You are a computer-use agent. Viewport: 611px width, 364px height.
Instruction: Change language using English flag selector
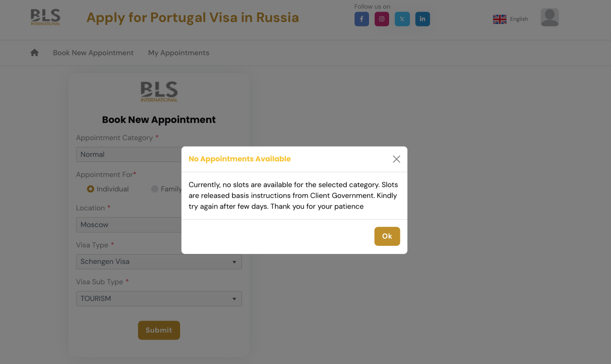[511, 19]
